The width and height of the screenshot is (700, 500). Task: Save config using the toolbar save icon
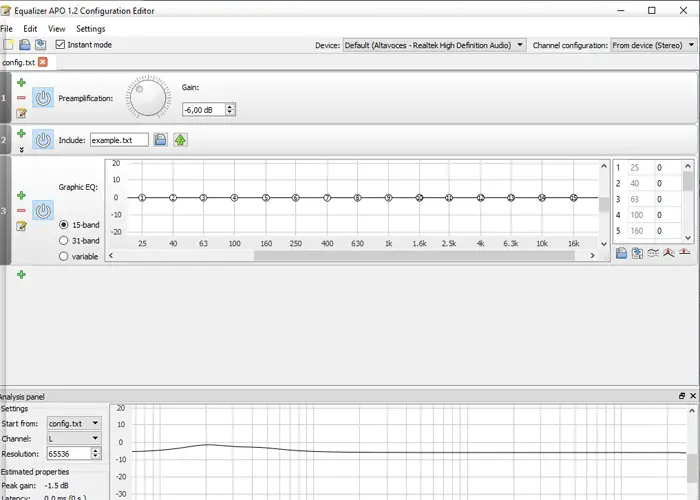pyautogui.click(x=41, y=45)
